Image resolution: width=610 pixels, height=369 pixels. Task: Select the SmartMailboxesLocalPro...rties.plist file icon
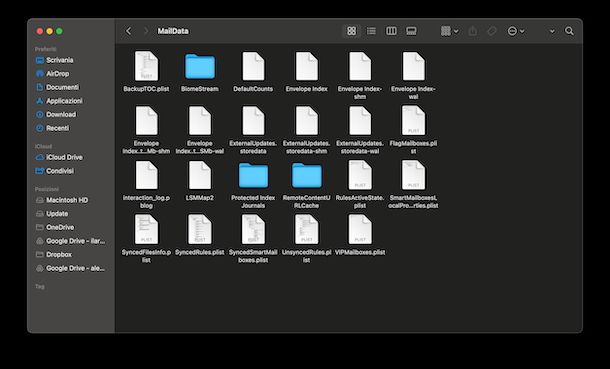coord(414,175)
